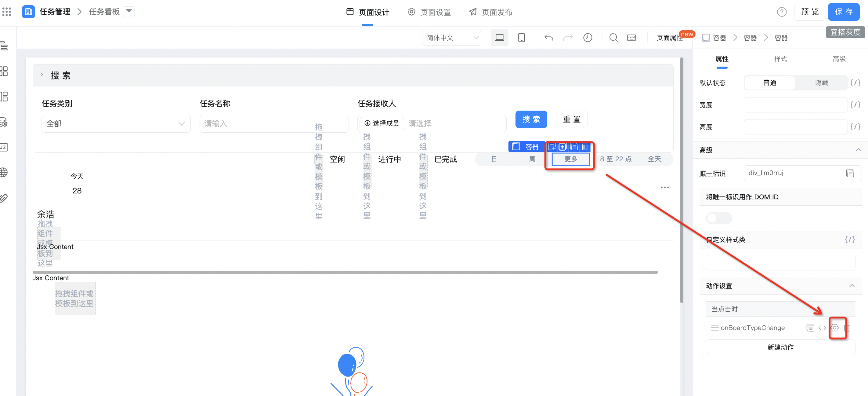
Task: Switch to desktop laptop preview
Action: pos(499,38)
